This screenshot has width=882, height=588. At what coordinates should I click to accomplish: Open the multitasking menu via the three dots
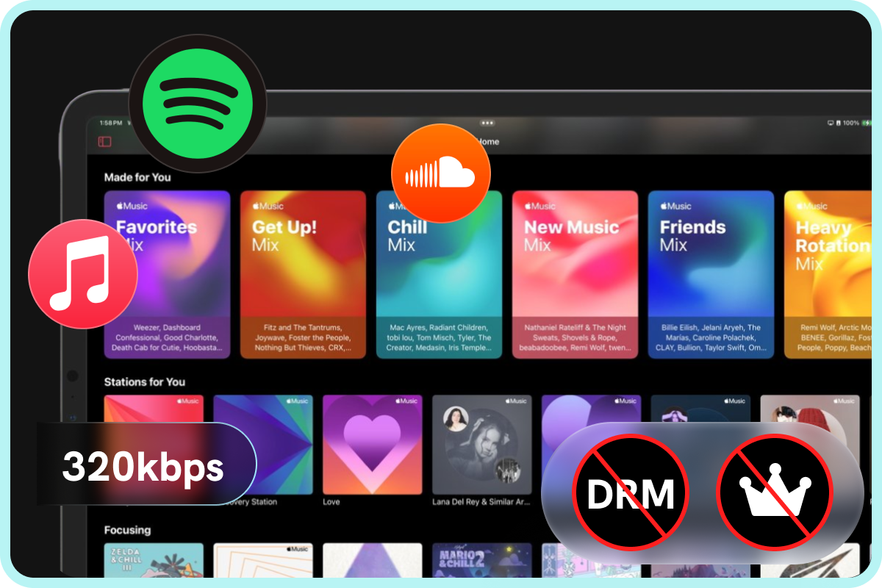(x=487, y=123)
